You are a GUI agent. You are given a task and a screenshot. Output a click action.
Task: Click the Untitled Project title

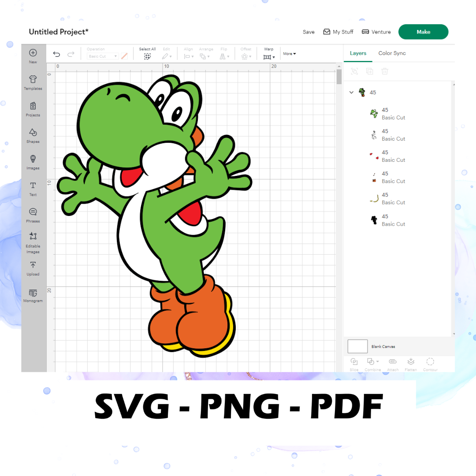[59, 32]
